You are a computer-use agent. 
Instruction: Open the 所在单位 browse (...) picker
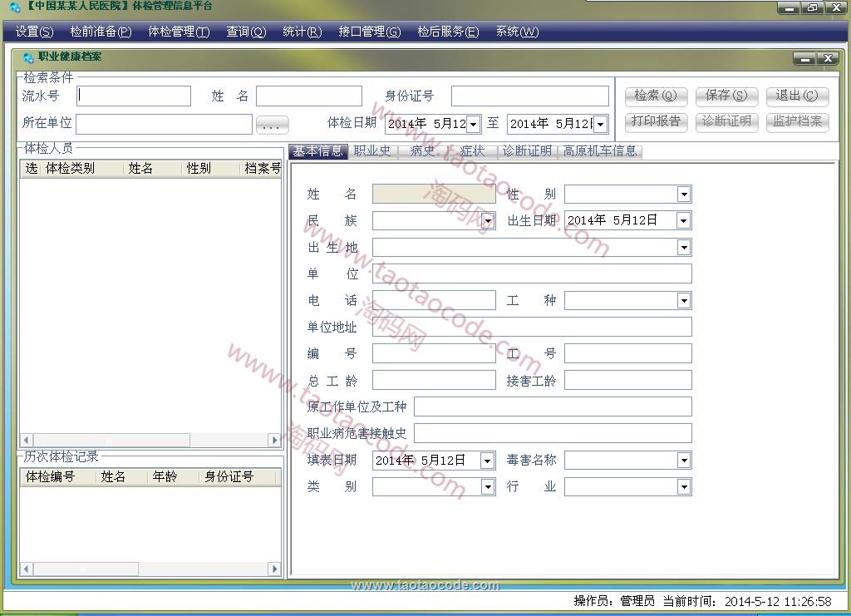pyautogui.click(x=272, y=123)
